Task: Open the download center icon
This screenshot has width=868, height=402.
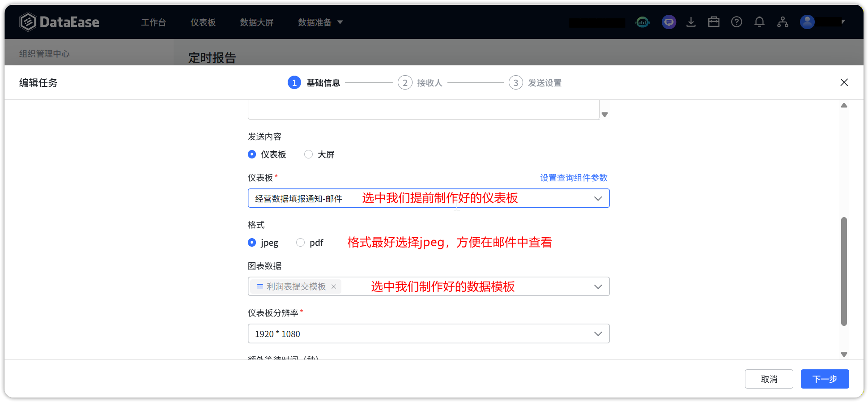Action: point(691,22)
